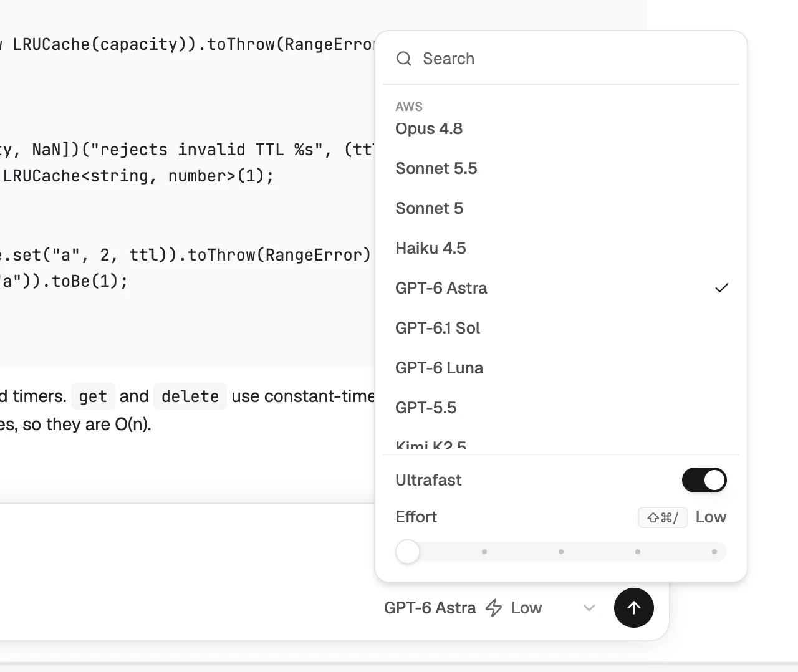Image resolution: width=798 pixels, height=672 pixels.
Task: Click the Effort slider handle
Action: tap(408, 552)
